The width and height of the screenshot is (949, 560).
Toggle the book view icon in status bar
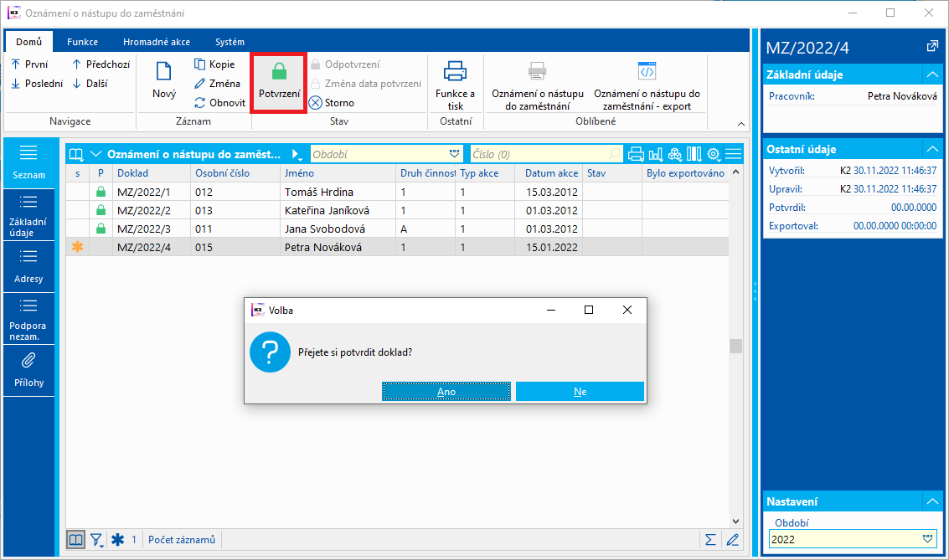(75, 539)
